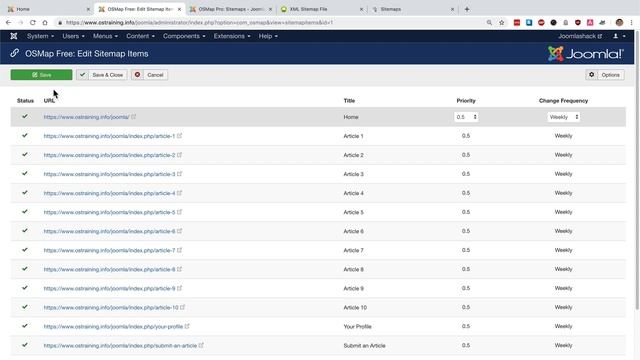This screenshot has height=360, width=640.
Task: Expand the Help menu
Action: pyautogui.click(x=268, y=36)
